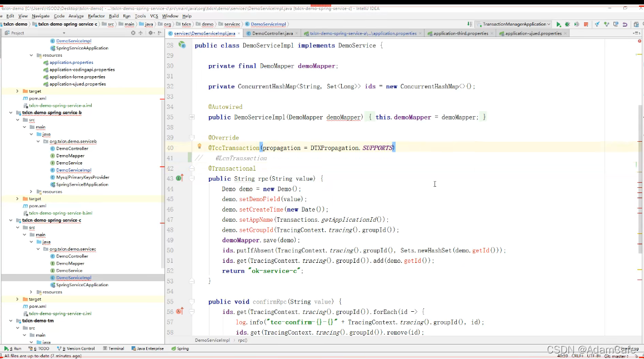
Task: Hide Project tool window icon
Action: click(x=160, y=33)
